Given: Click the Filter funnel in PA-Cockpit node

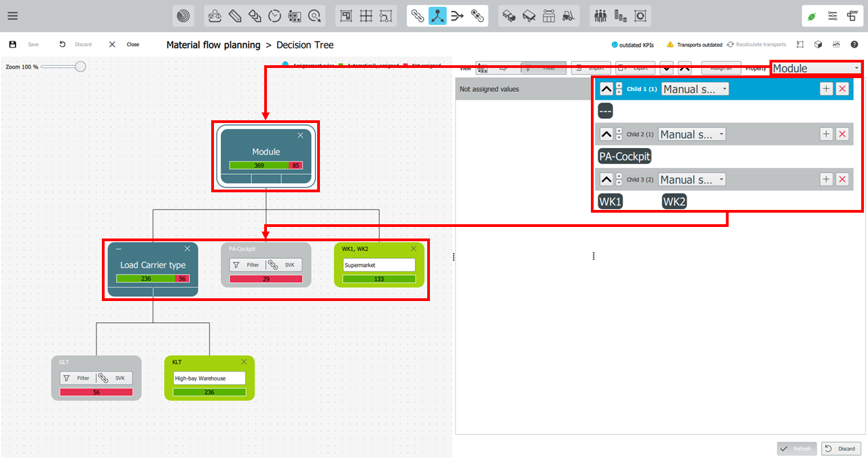Looking at the screenshot, I should pyautogui.click(x=247, y=265).
